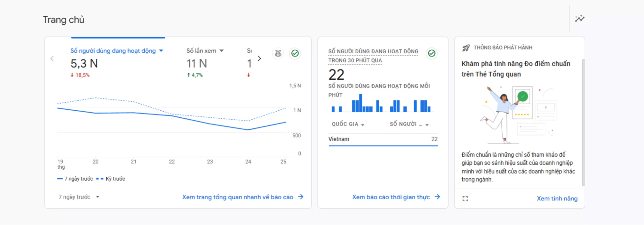Click green data quality checkmark on overview card
The image size is (644, 225).
click(x=295, y=53)
